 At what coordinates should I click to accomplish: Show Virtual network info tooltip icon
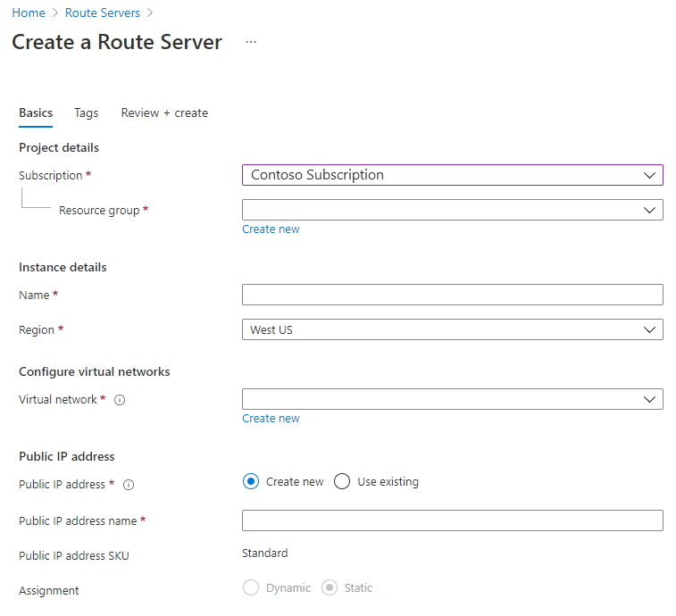120,400
